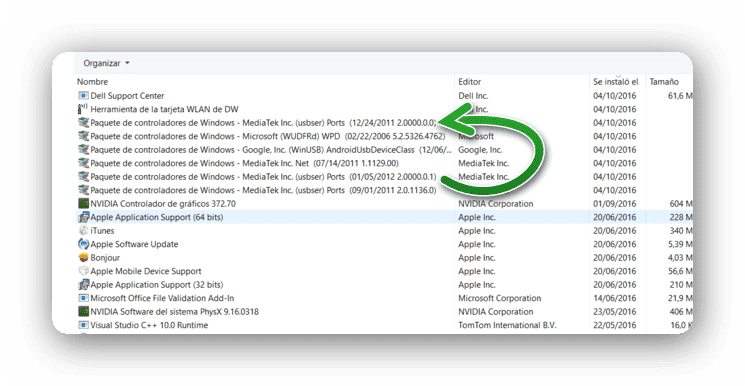Screen dimensions: 745x386
Task: Click MediaTek Inc. editor of Net package
Action: click(484, 163)
